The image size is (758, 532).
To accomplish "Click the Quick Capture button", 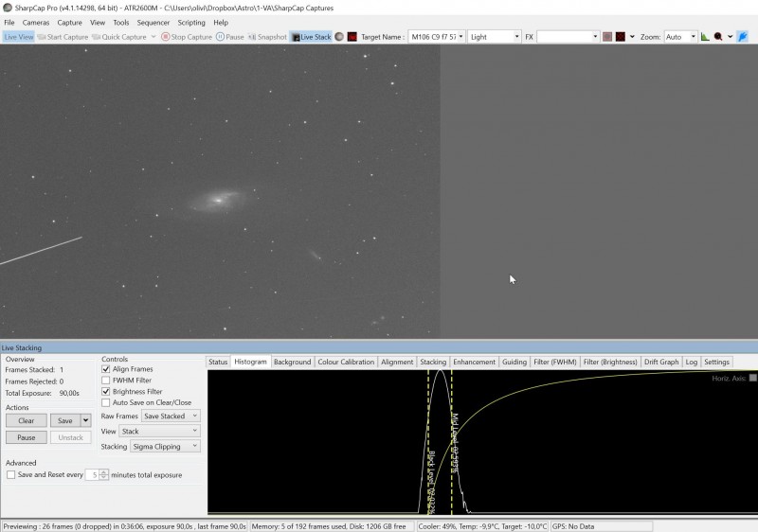I will pos(119,37).
